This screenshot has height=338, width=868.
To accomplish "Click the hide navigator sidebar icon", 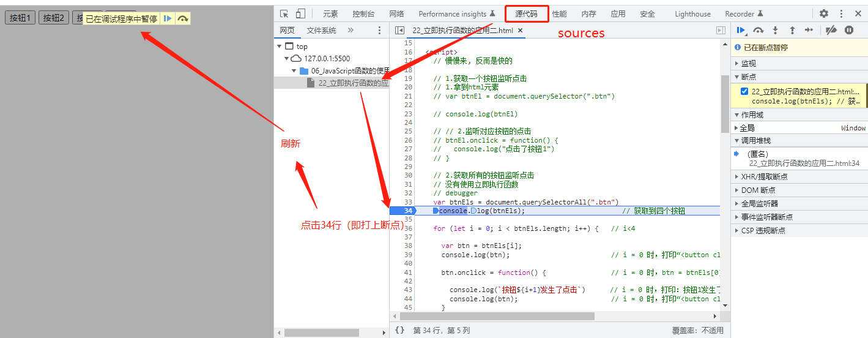I will tap(399, 30).
